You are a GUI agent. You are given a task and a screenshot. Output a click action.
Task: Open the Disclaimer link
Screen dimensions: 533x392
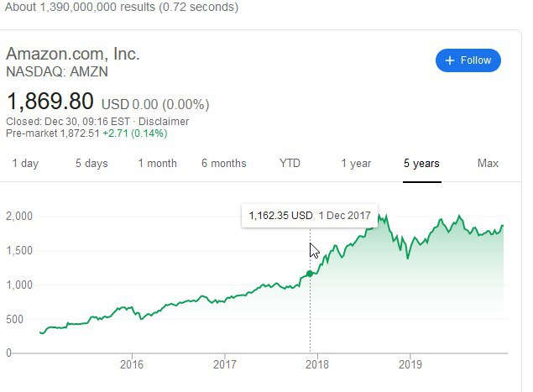pos(164,122)
